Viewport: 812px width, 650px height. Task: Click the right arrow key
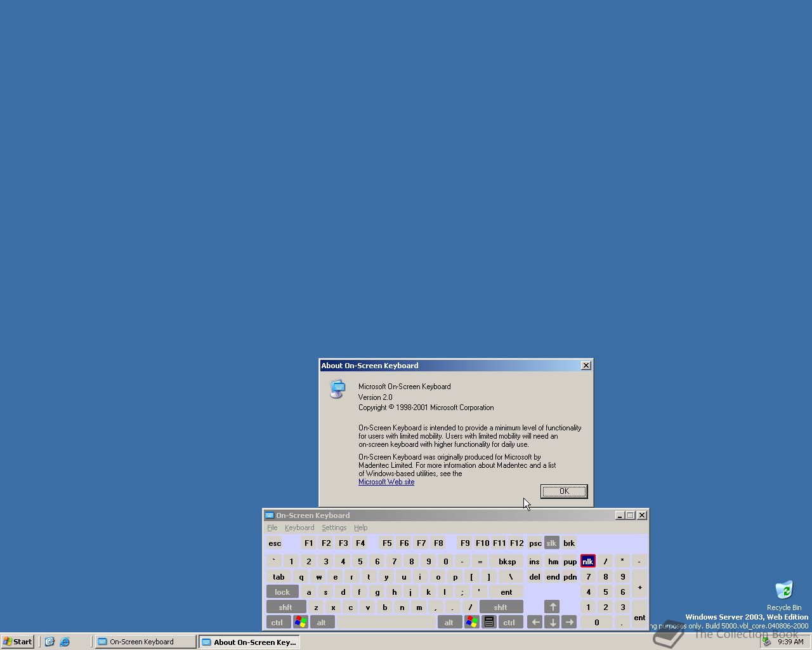[x=569, y=622]
